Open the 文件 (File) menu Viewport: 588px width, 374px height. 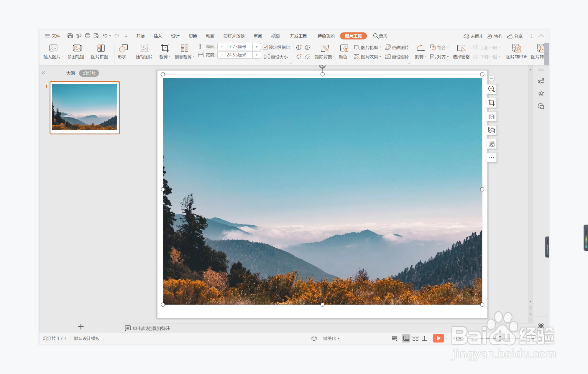tap(52, 36)
